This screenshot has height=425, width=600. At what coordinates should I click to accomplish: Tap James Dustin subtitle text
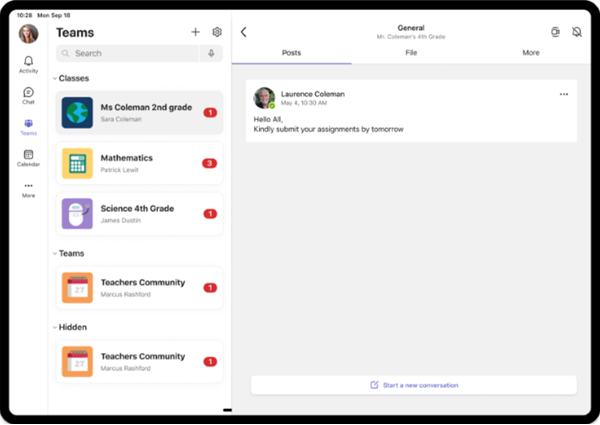(121, 220)
